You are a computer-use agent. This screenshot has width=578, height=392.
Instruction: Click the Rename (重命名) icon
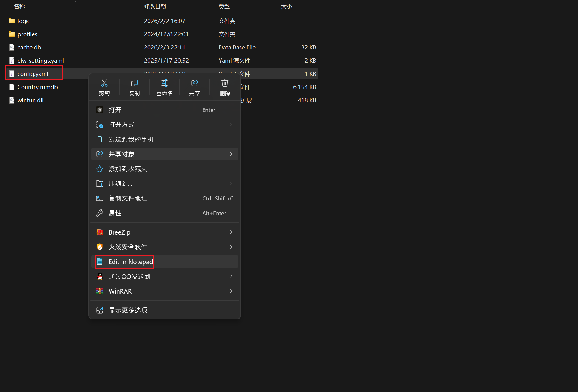point(165,83)
